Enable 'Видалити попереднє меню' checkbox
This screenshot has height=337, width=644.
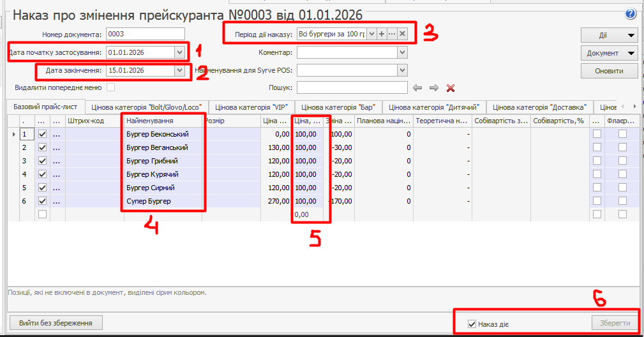[111, 87]
